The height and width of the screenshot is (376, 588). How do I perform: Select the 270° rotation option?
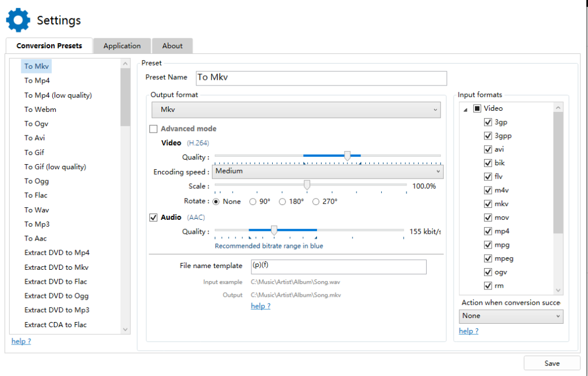[316, 201]
